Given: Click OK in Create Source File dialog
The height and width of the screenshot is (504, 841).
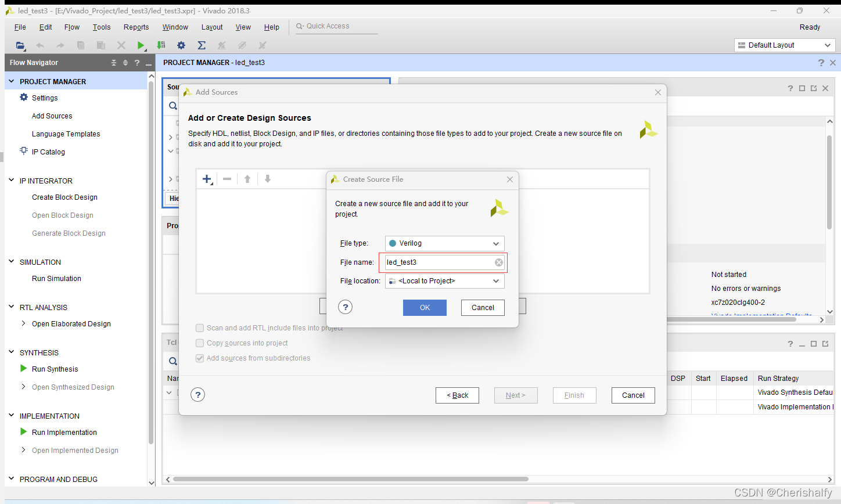Looking at the screenshot, I should point(425,308).
